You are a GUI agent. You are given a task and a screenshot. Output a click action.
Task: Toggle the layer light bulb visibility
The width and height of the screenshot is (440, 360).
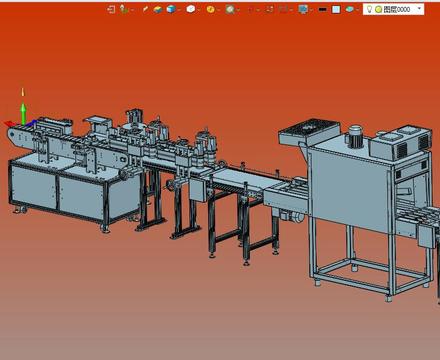(x=369, y=9)
